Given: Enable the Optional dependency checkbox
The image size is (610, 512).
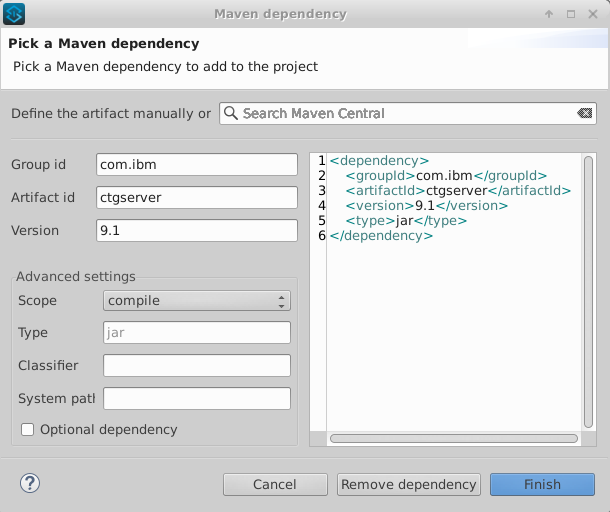Looking at the screenshot, I should click(28, 430).
